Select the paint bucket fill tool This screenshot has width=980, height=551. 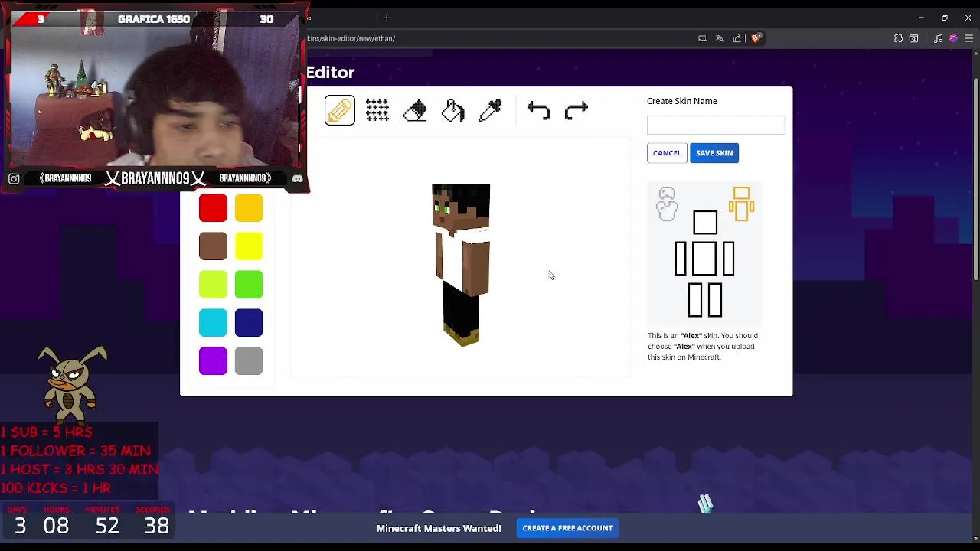click(452, 110)
